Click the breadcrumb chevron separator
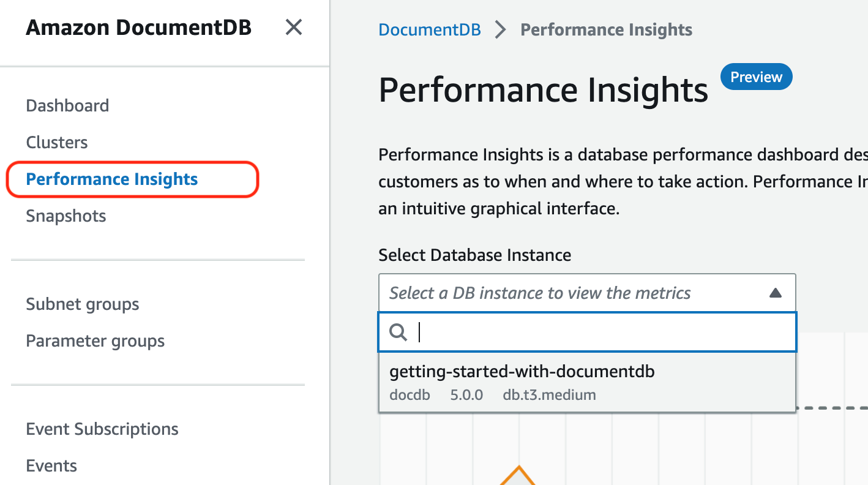868x485 pixels. [x=501, y=29]
